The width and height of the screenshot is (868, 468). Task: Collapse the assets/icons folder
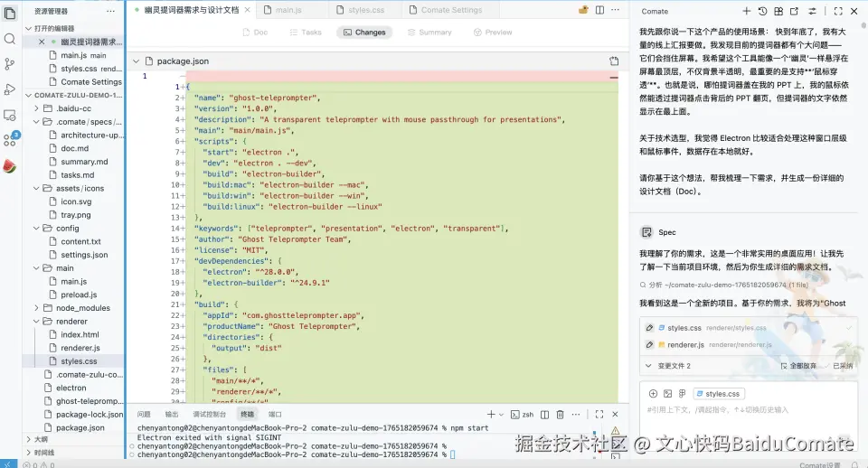pos(36,188)
